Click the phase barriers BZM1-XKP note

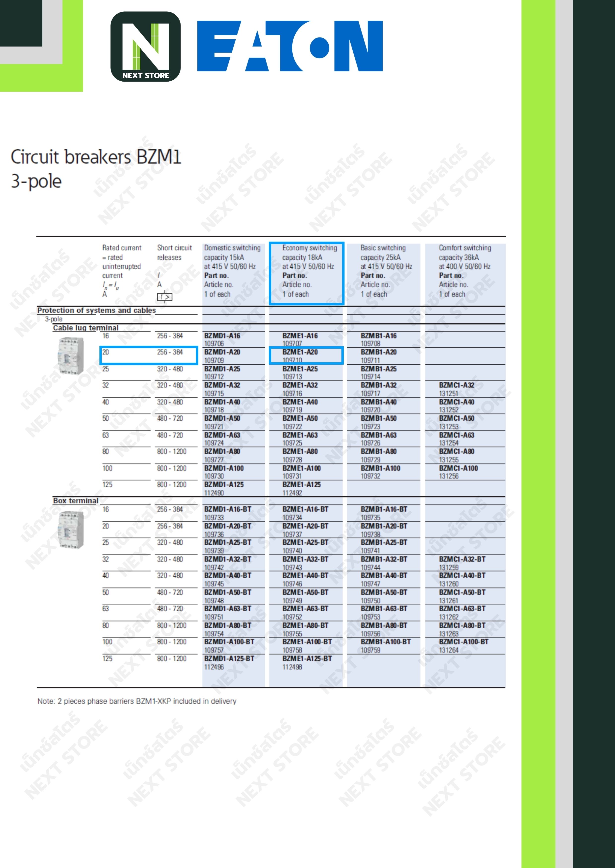pyautogui.click(x=137, y=701)
